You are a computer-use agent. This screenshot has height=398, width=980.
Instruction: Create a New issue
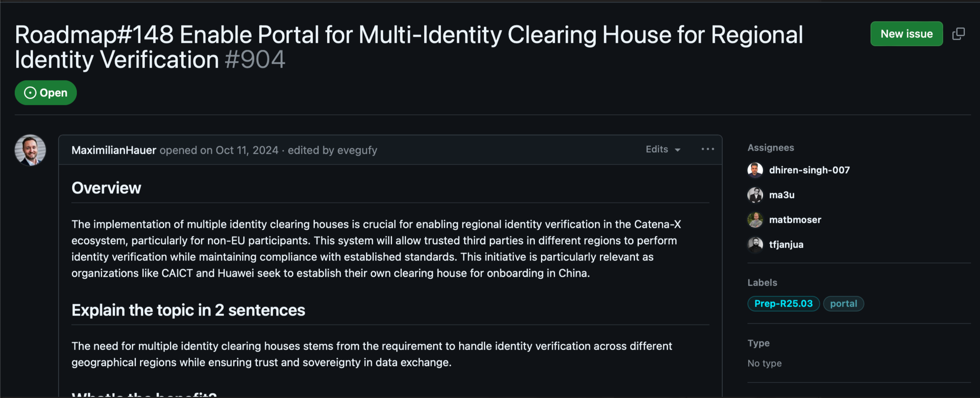[906, 34]
